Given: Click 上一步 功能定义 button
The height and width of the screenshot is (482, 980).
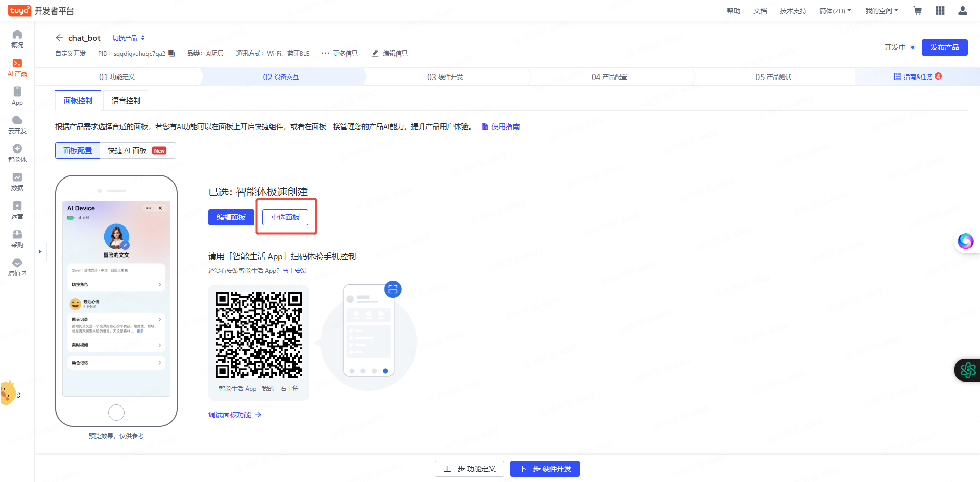Looking at the screenshot, I should 470,469.
